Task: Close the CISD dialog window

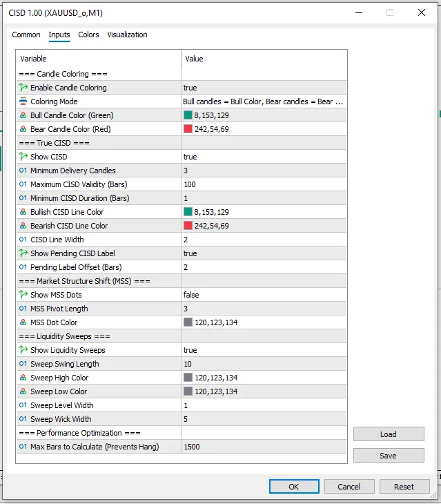Action: 422,12
